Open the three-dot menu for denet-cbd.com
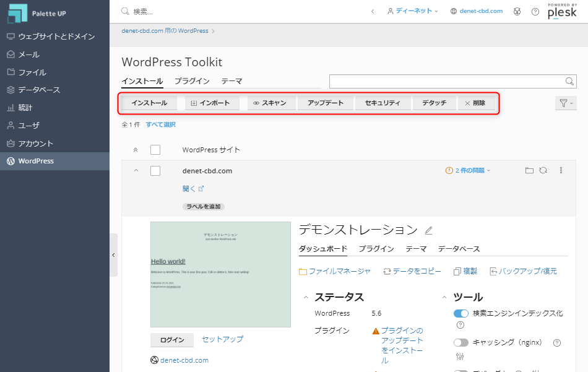This screenshot has height=372, width=588. [561, 171]
